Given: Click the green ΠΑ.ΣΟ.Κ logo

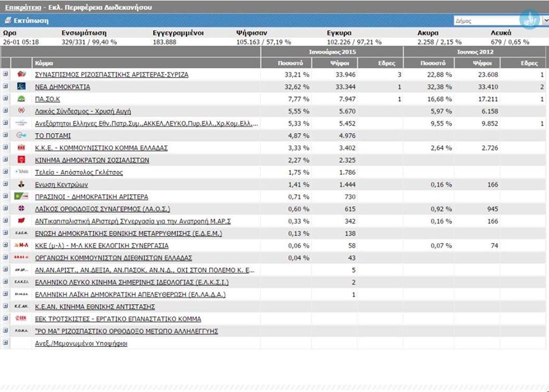Looking at the screenshot, I should point(21,99).
